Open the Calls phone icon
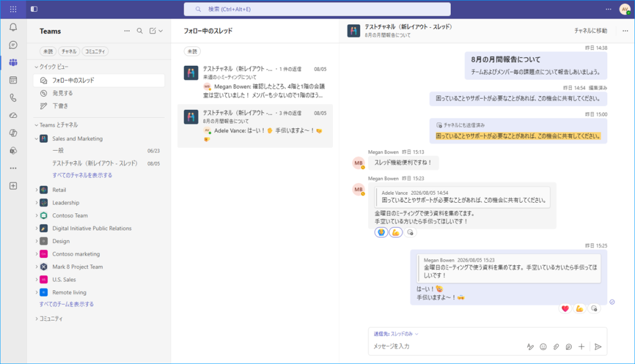This screenshot has height=364, width=635. (13, 97)
